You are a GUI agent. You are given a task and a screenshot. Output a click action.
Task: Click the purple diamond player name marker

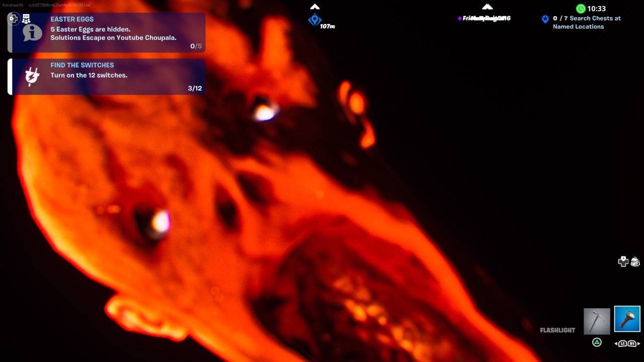click(x=460, y=19)
